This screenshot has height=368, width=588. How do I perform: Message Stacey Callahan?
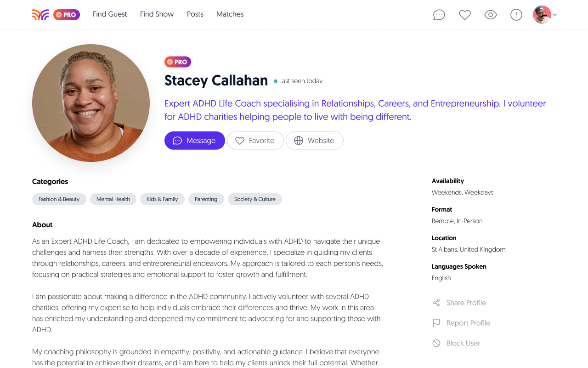point(195,141)
